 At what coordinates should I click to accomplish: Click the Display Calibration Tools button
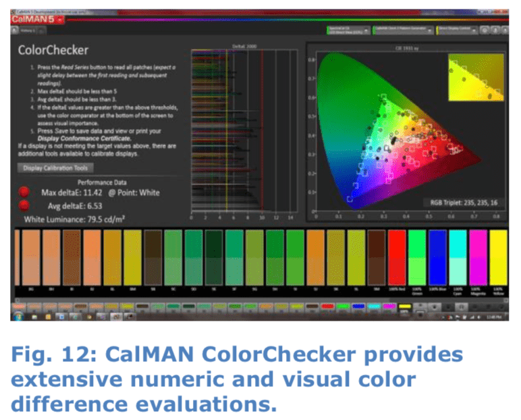click(x=55, y=168)
